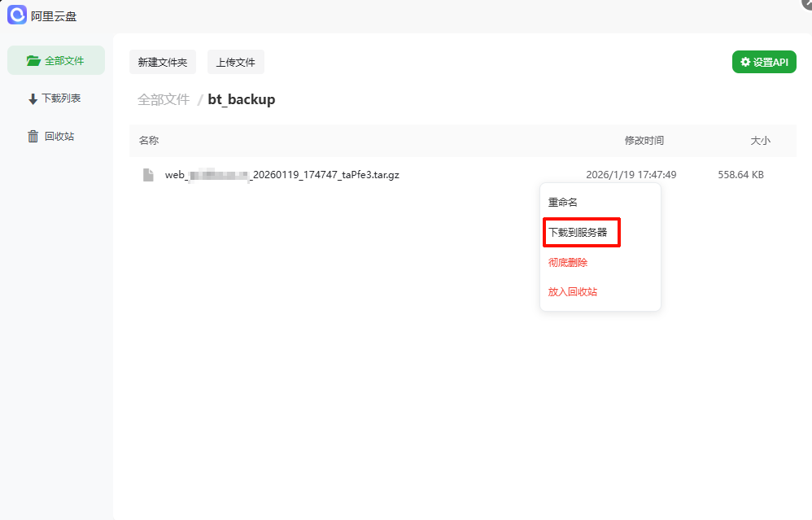This screenshot has width=812, height=520.
Task: Open 回收站 via the trash can icon
Action: (x=33, y=137)
